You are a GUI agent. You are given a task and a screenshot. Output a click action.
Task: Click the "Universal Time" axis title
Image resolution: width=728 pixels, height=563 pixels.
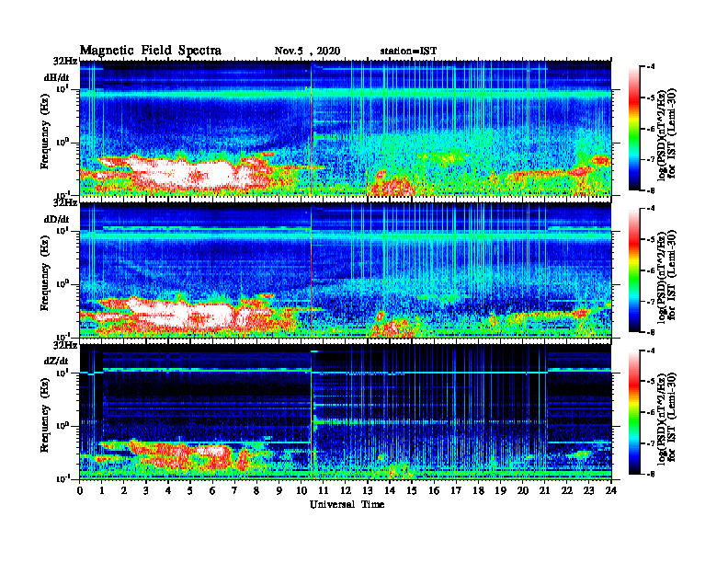click(347, 504)
